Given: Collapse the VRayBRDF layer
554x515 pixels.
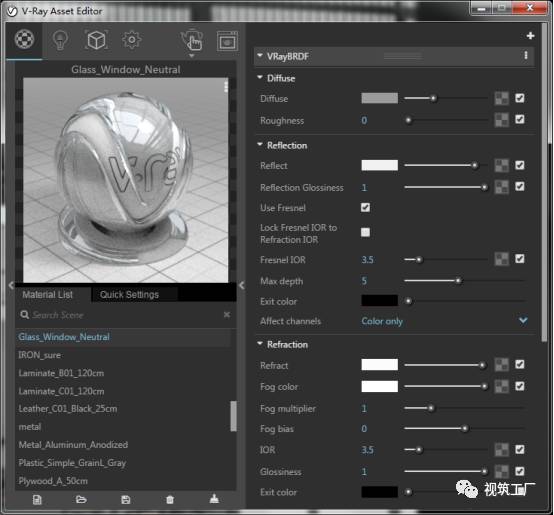Looking at the screenshot, I should (260, 55).
